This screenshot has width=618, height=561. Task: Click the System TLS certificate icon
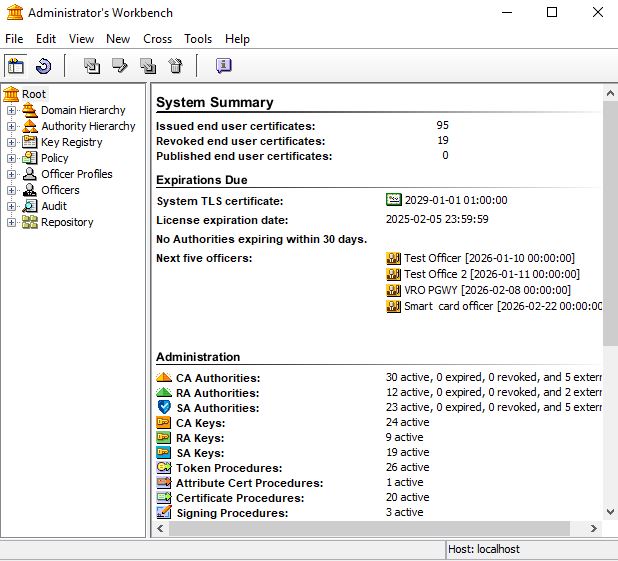point(393,200)
